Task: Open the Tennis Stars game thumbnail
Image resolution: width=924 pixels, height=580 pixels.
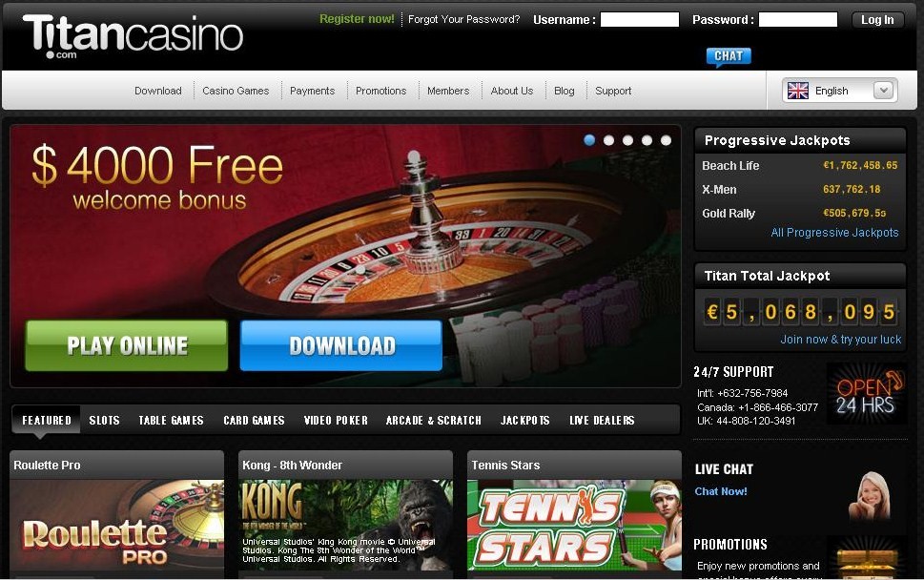Action: pyautogui.click(x=574, y=525)
